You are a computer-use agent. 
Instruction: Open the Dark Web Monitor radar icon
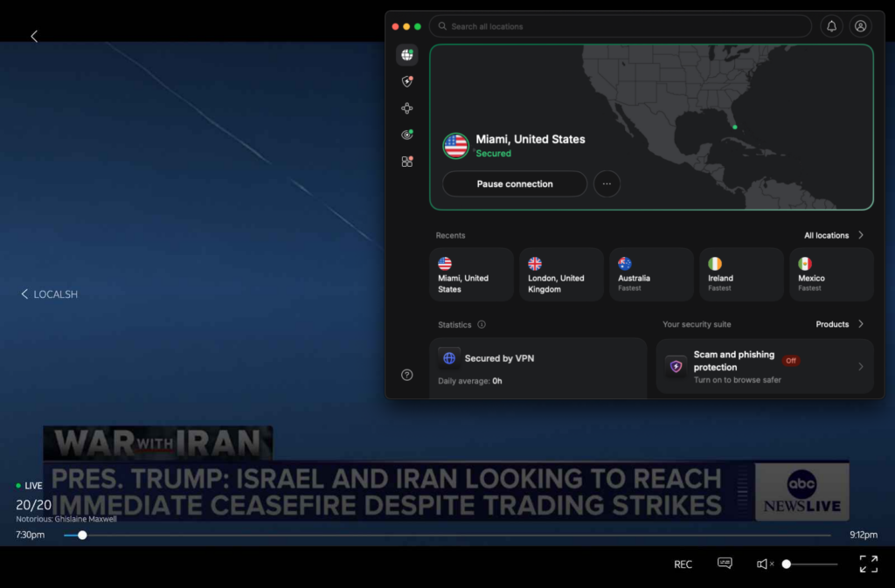(x=407, y=135)
